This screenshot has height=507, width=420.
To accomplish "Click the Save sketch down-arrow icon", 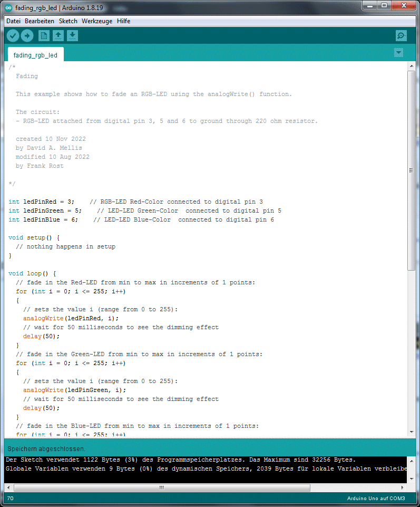I will [x=72, y=35].
